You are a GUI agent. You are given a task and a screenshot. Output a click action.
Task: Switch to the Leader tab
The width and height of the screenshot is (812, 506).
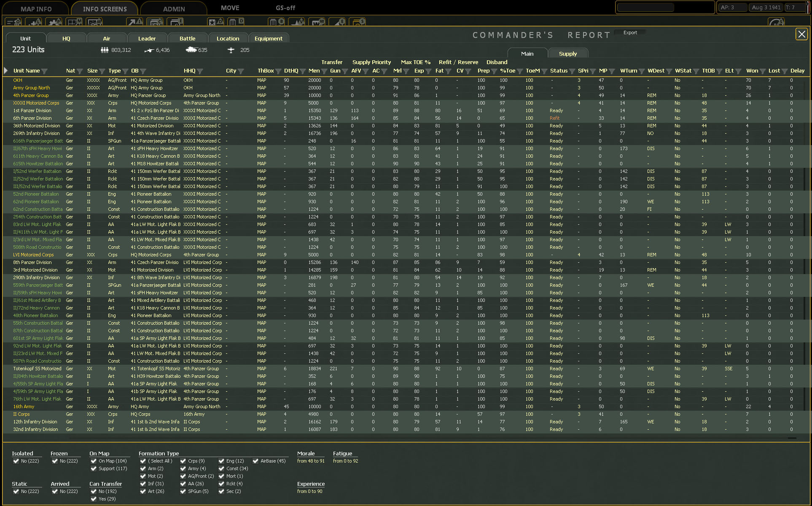[147, 38]
